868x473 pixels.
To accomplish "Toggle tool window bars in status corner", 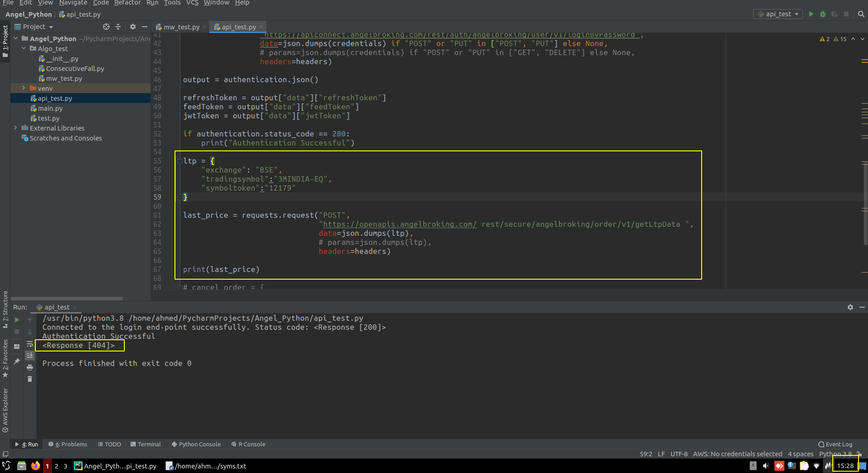I will click(5, 454).
